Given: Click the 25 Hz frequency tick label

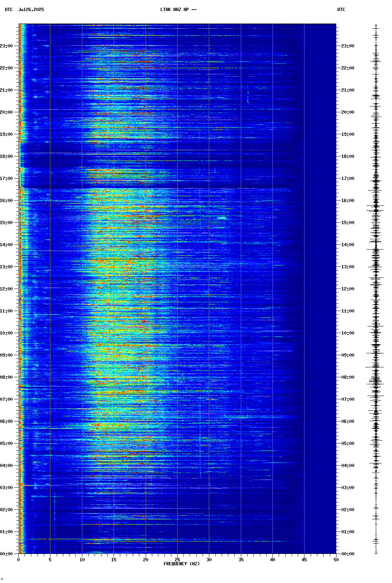Looking at the screenshot, I should coord(177,560).
